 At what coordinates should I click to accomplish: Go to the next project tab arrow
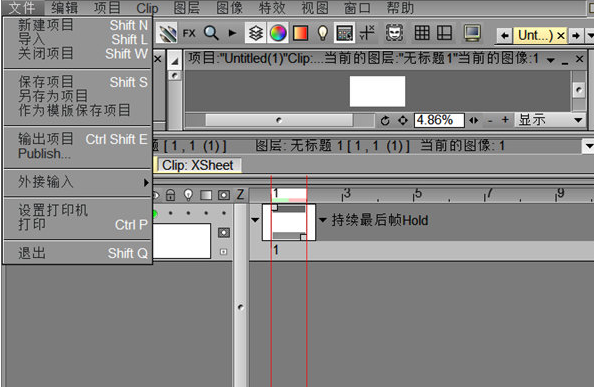(576, 36)
